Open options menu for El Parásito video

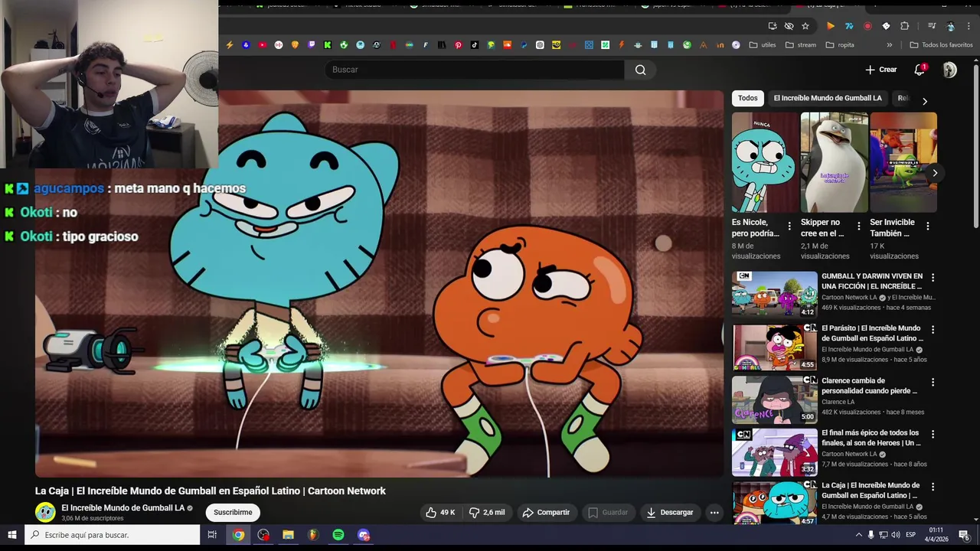point(933,330)
